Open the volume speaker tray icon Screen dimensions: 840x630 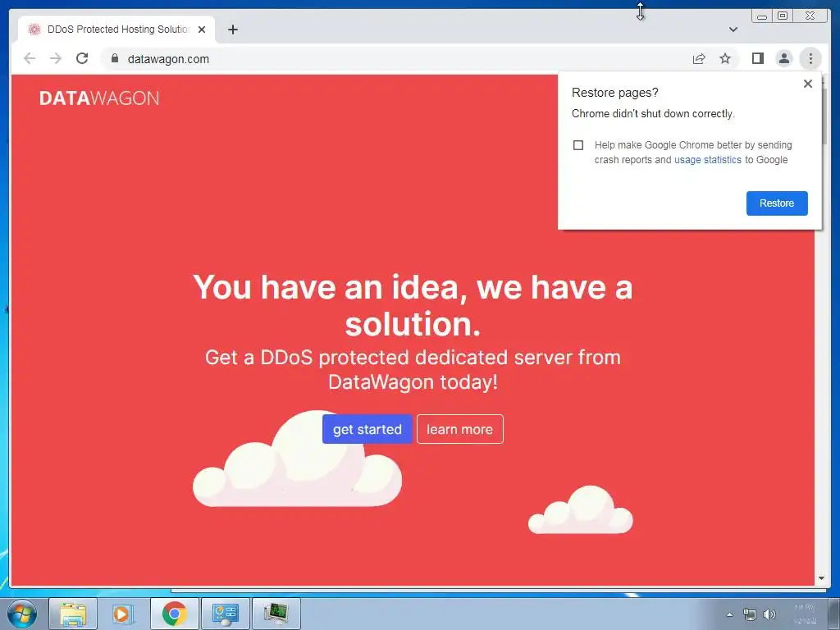769,614
